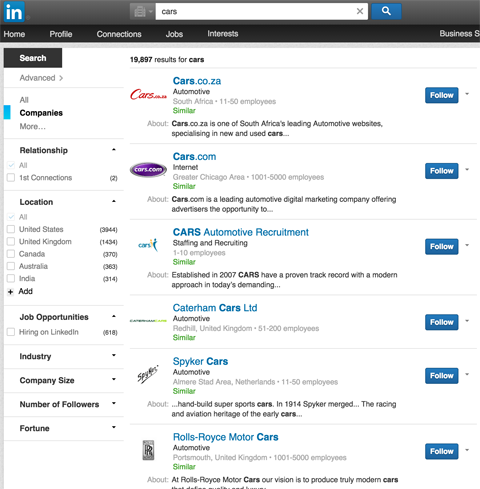This screenshot has width=480, height=489.
Task: Show More search categories
Action: [32, 127]
